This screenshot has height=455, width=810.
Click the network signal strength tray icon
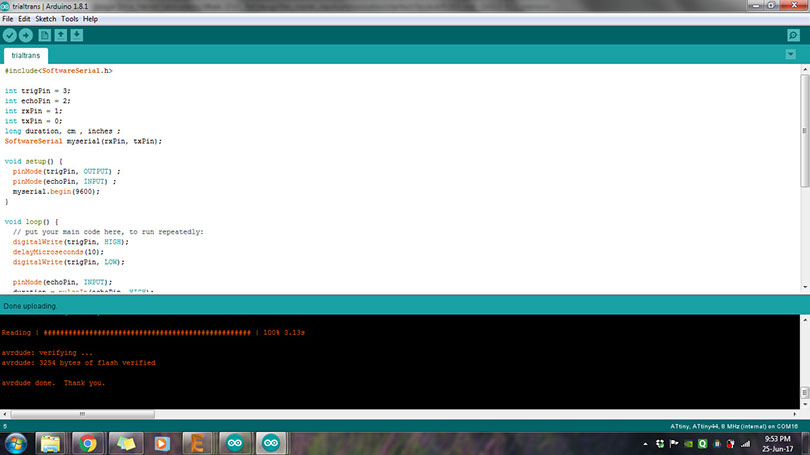click(x=745, y=444)
